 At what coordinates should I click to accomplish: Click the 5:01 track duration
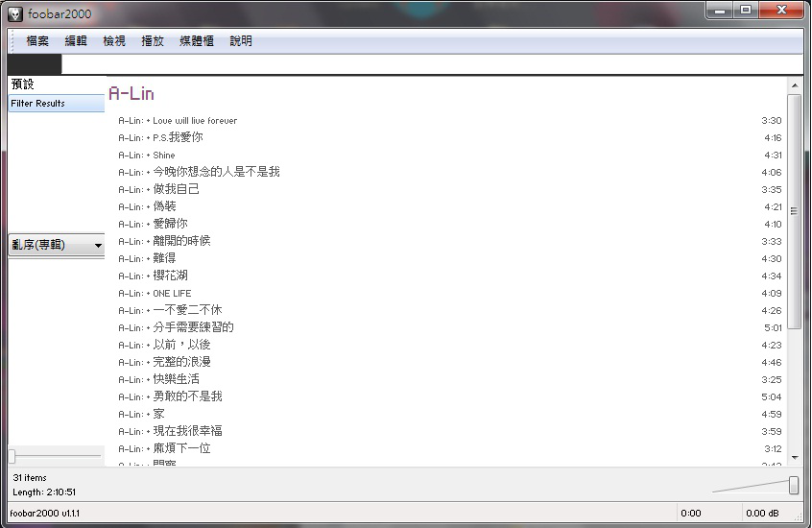[773, 327]
